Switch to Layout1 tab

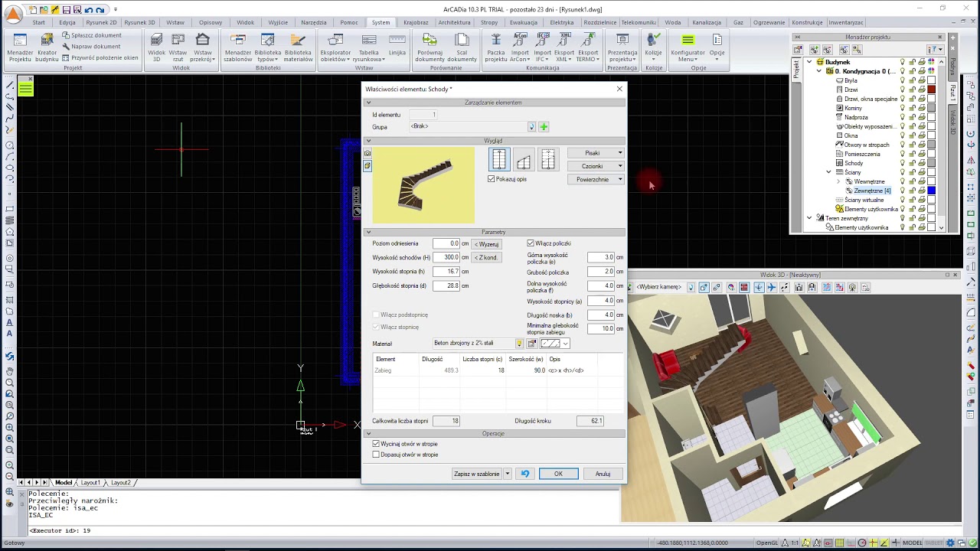[x=90, y=483]
